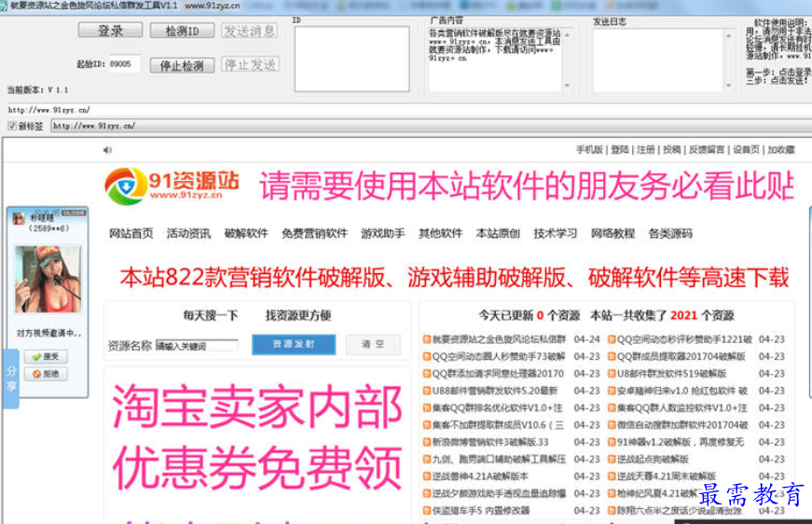Click the 登录 button
The height and width of the screenshot is (524, 812).
coord(110,31)
